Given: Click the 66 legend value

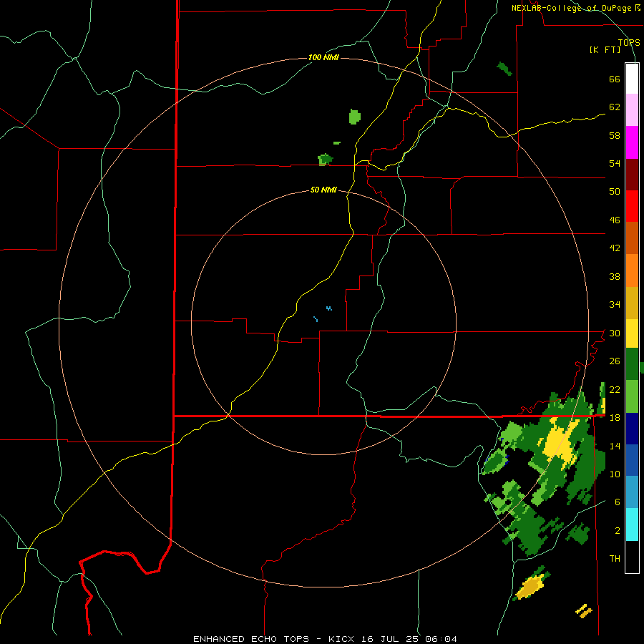Looking at the screenshot, I should coord(615,79).
